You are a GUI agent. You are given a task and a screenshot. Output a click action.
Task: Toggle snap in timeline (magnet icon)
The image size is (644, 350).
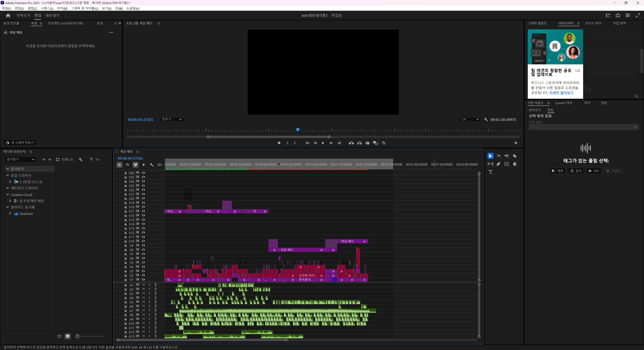point(127,165)
